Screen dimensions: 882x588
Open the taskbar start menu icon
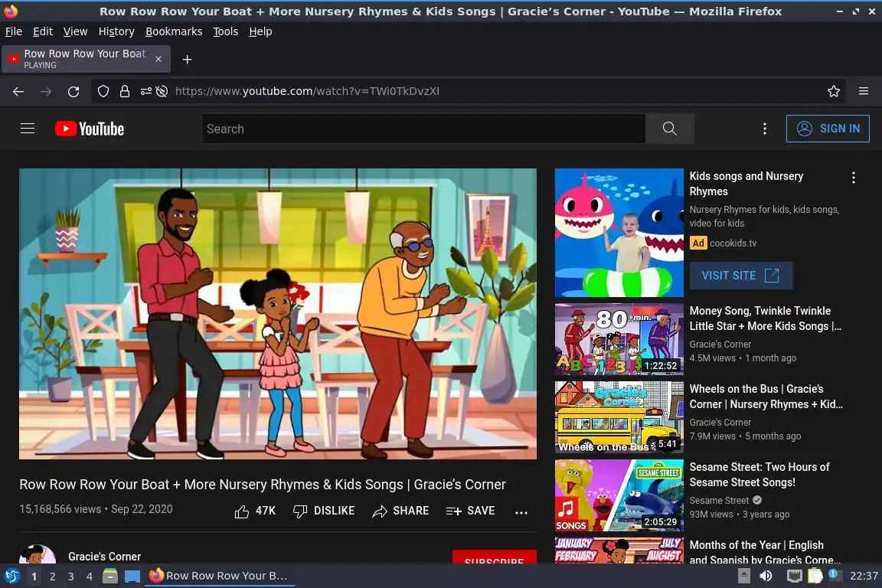click(11, 577)
